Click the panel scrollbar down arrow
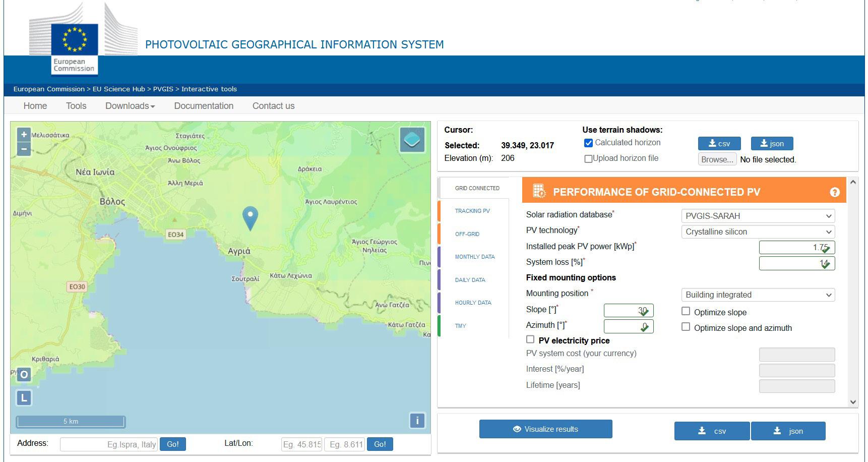 (853, 402)
